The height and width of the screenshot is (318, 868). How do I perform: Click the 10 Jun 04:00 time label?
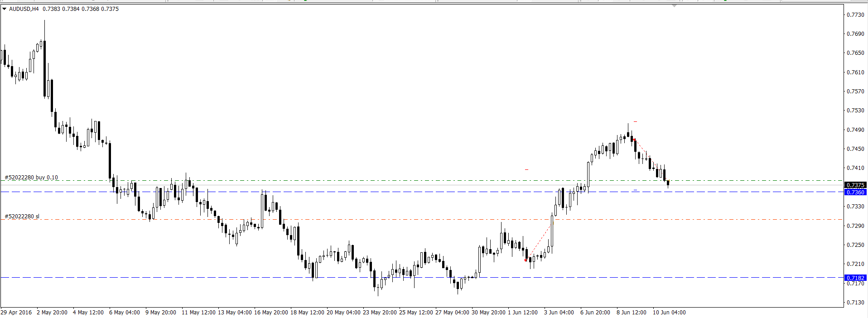click(x=669, y=312)
